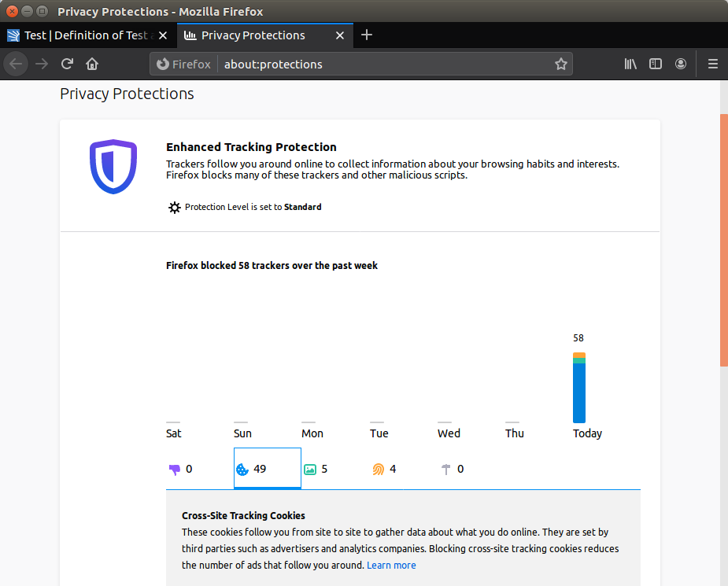Open a new tab with the plus button
The height and width of the screenshot is (586, 728).
tap(367, 35)
